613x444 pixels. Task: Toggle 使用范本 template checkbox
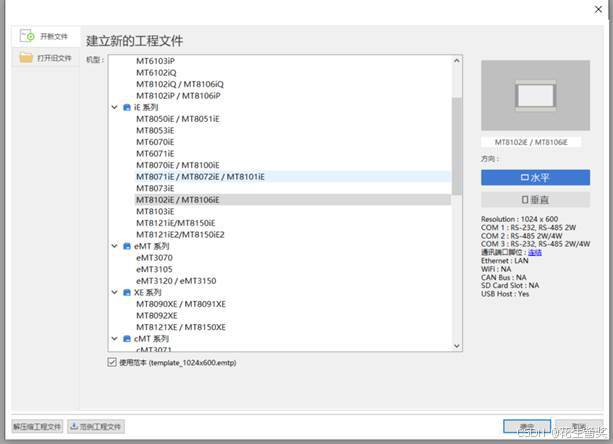(112, 362)
